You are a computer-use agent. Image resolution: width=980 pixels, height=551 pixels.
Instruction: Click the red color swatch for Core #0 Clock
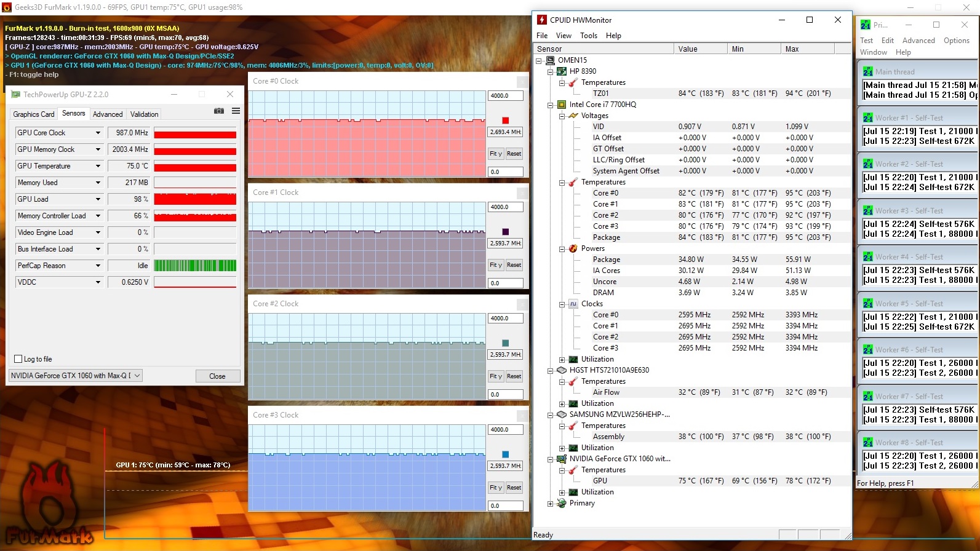point(506,121)
